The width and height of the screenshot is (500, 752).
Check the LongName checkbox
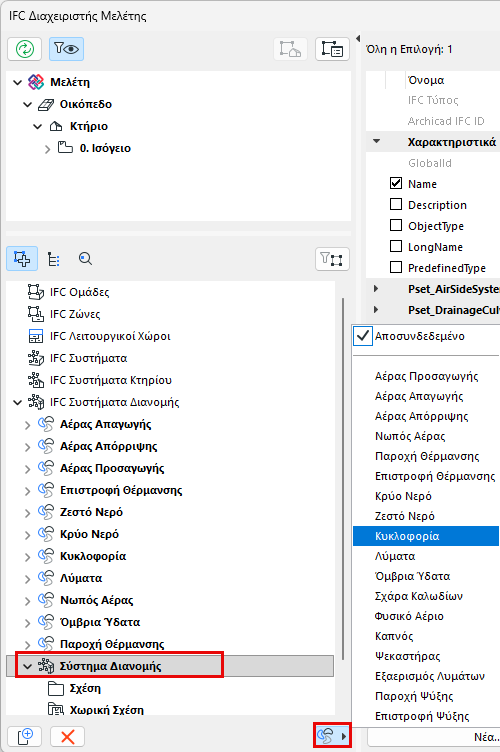[x=396, y=247]
